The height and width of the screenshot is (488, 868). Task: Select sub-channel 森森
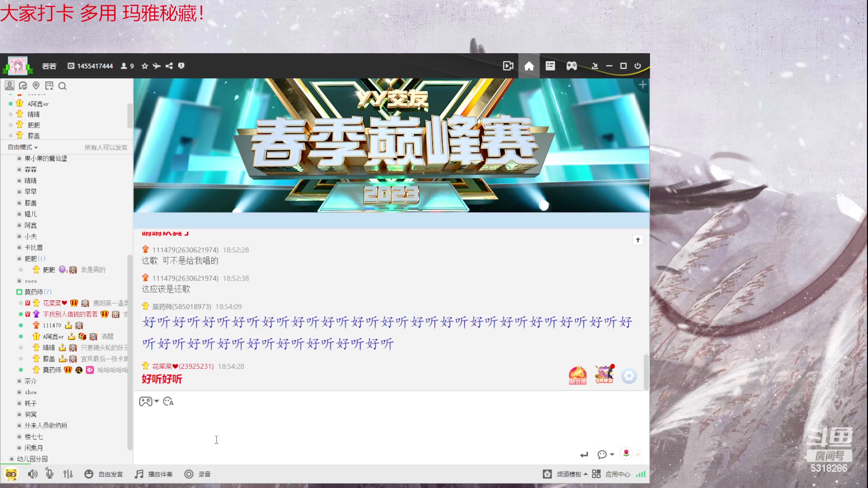point(31,169)
